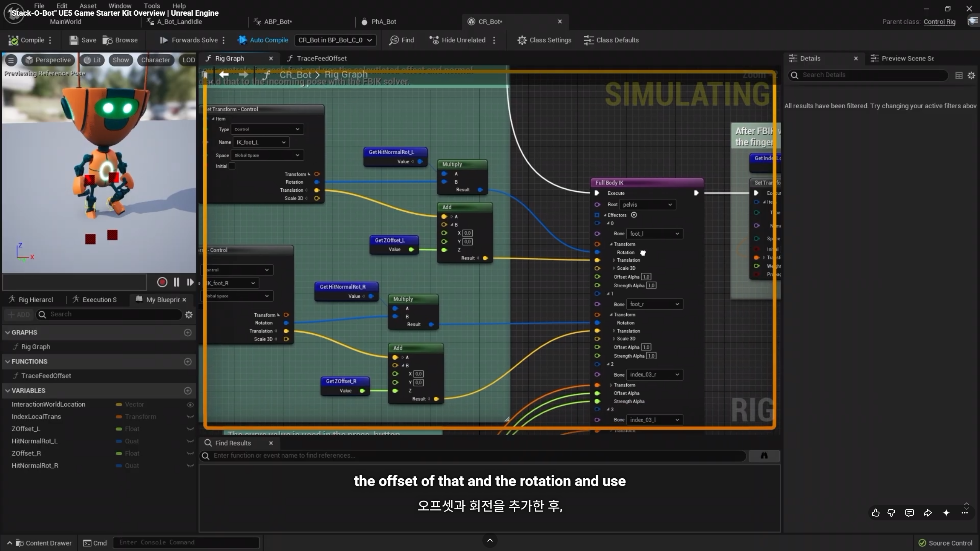Step the preview forward one frame
Viewport: 980px width, 551px height.
pos(190,282)
